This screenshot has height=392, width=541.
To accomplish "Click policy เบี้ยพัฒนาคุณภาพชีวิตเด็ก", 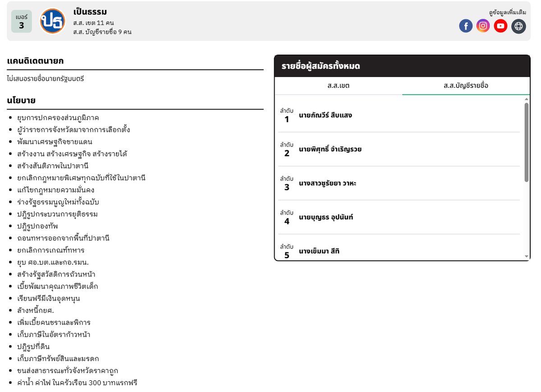I will [x=57, y=286].
